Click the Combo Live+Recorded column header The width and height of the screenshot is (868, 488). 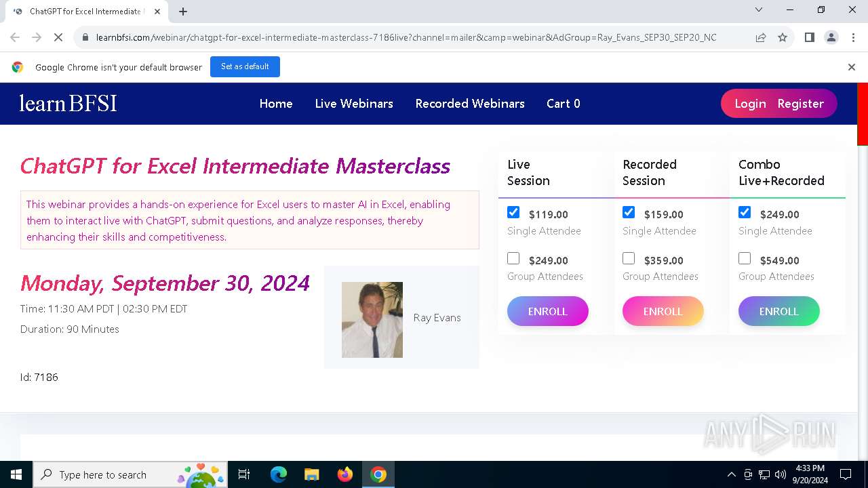point(781,173)
